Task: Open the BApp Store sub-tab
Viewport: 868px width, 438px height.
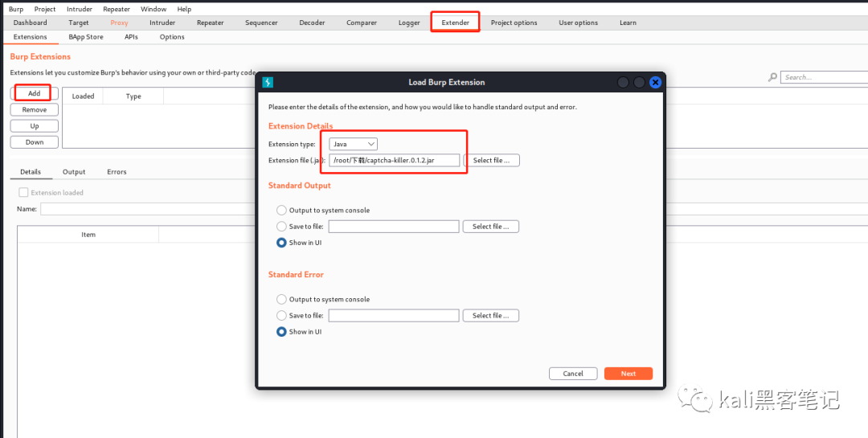Action: (x=86, y=37)
